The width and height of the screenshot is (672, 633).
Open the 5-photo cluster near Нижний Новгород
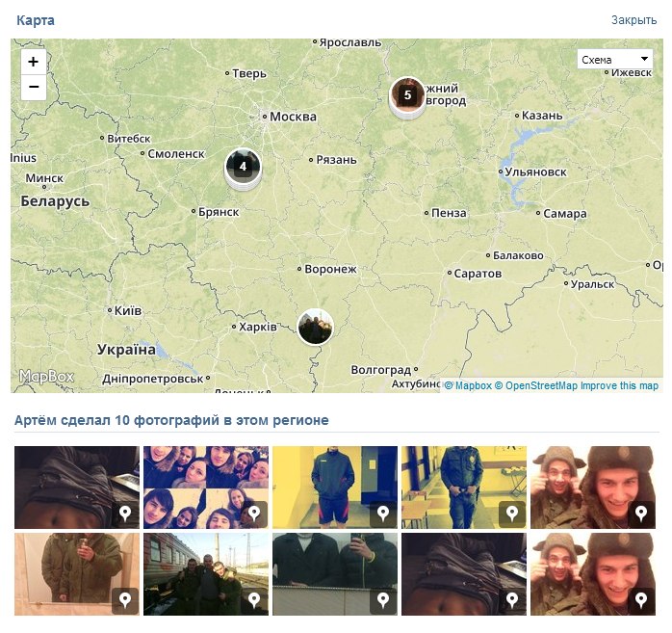(x=407, y=95)
